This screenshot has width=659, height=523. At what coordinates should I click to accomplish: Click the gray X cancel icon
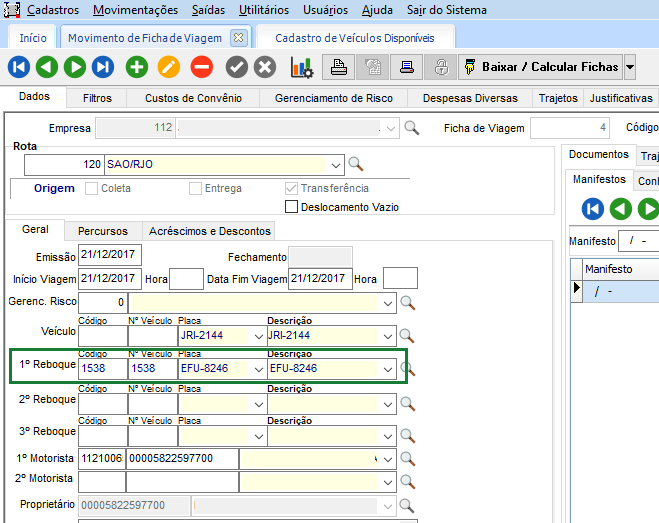tap(265, 67)
